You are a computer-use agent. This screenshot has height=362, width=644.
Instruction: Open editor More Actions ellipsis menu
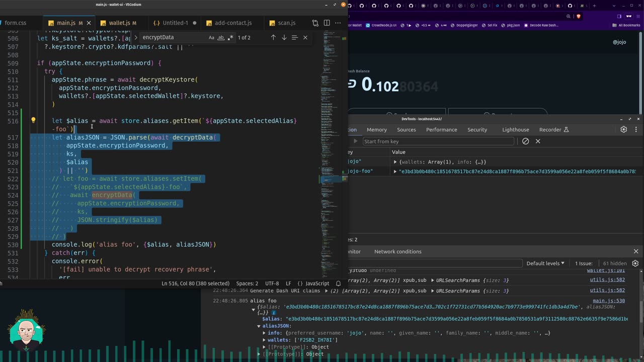coord(338,23)
